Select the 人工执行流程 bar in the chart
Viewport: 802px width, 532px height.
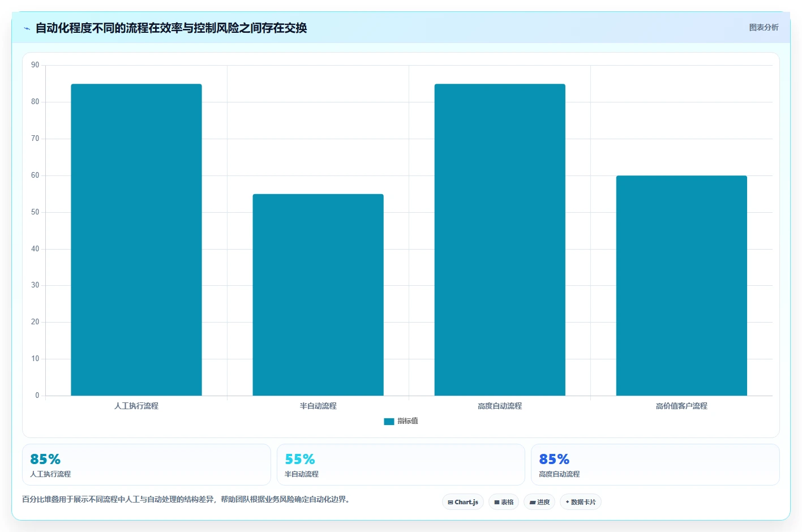click(136, 239)
